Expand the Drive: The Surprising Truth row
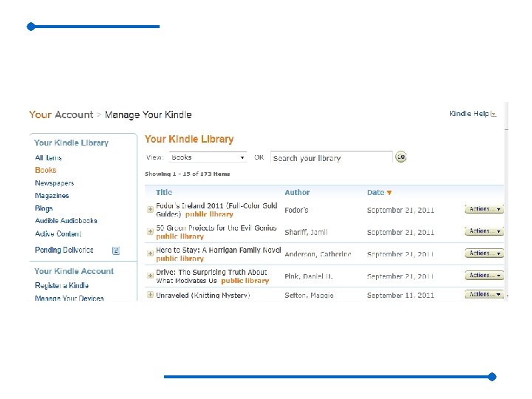 click(x=150, y=276)
